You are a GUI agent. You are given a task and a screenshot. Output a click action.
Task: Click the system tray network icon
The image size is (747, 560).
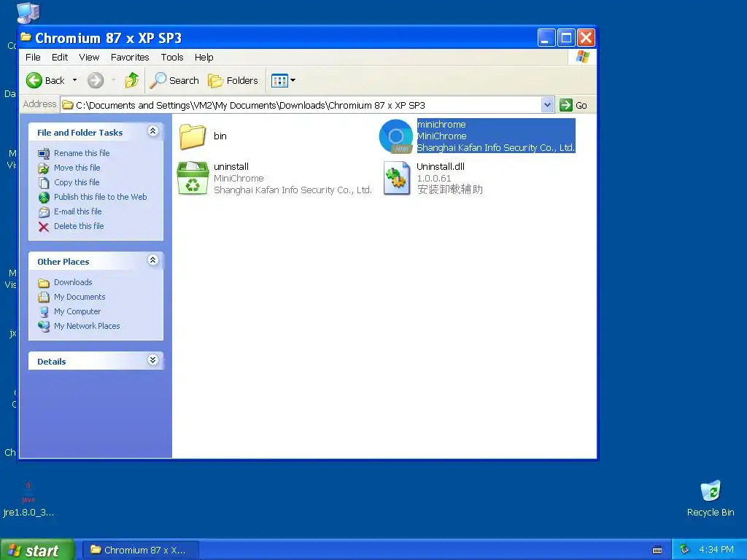684,550
